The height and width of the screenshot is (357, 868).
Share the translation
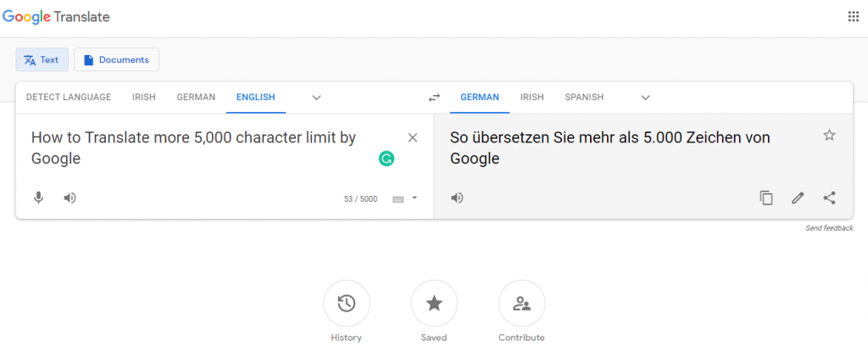pyautogui.click(x=829, y=198)
